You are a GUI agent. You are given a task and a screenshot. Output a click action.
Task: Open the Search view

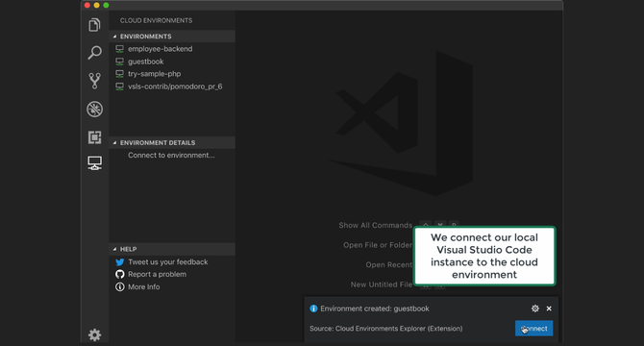click(x=94, y=53)
